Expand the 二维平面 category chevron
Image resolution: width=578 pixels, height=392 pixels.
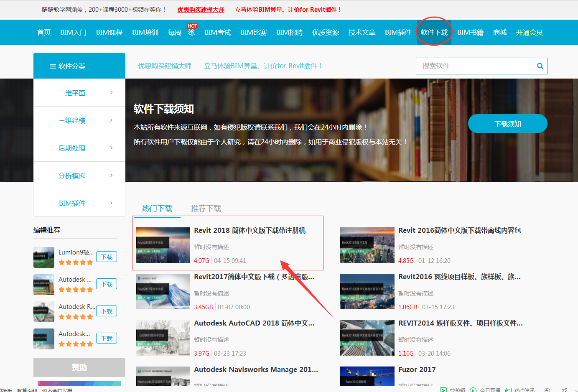pos(111,93)
